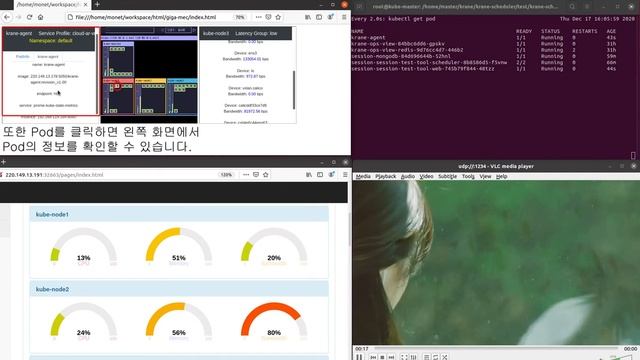The height and width of the screenshot is (360, 640).
Task: Open the Subtitle menu in VLC
Action: click(447, 176)
